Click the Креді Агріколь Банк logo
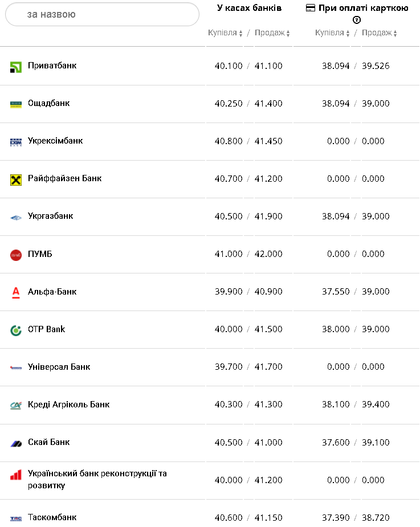This screenshot has width=420, height=527. [16, 405]
